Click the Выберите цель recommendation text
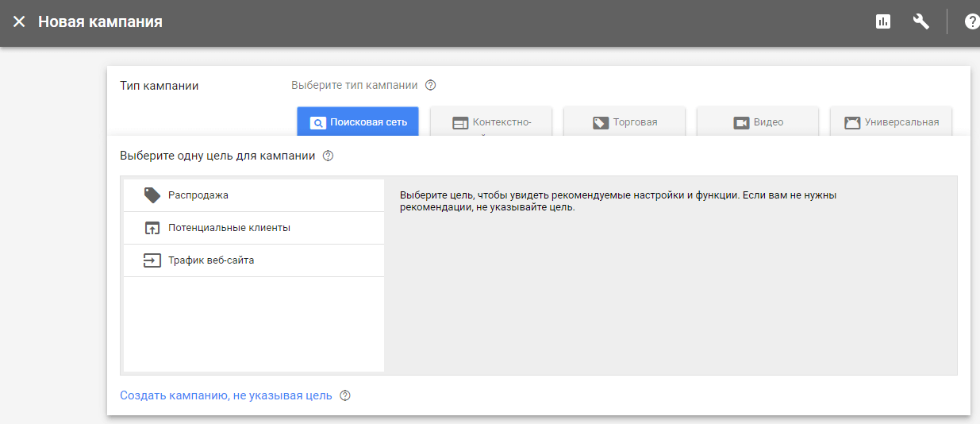Viewport: 980px width, 424px height. pos(618,202)
